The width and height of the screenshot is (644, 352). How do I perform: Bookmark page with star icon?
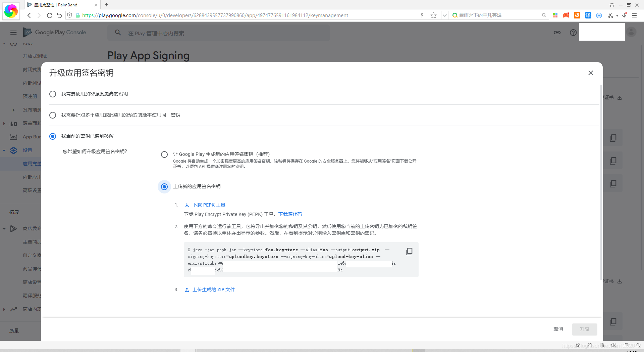tap(434, 15)
